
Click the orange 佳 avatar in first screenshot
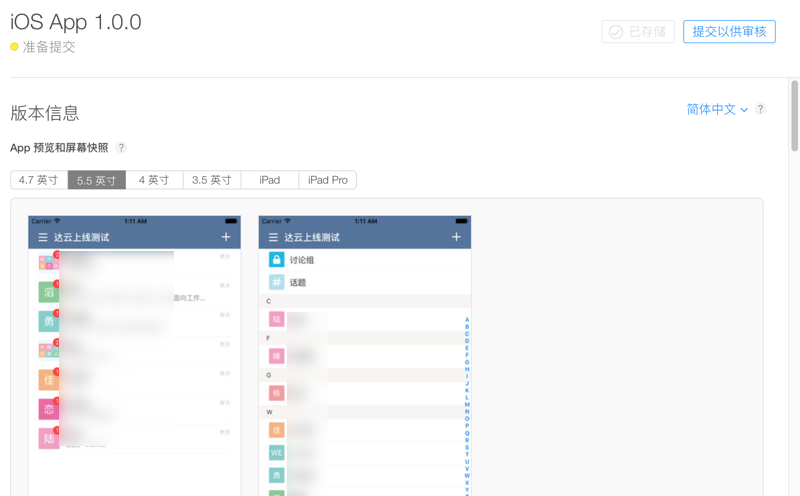click(x=48, y=380)
